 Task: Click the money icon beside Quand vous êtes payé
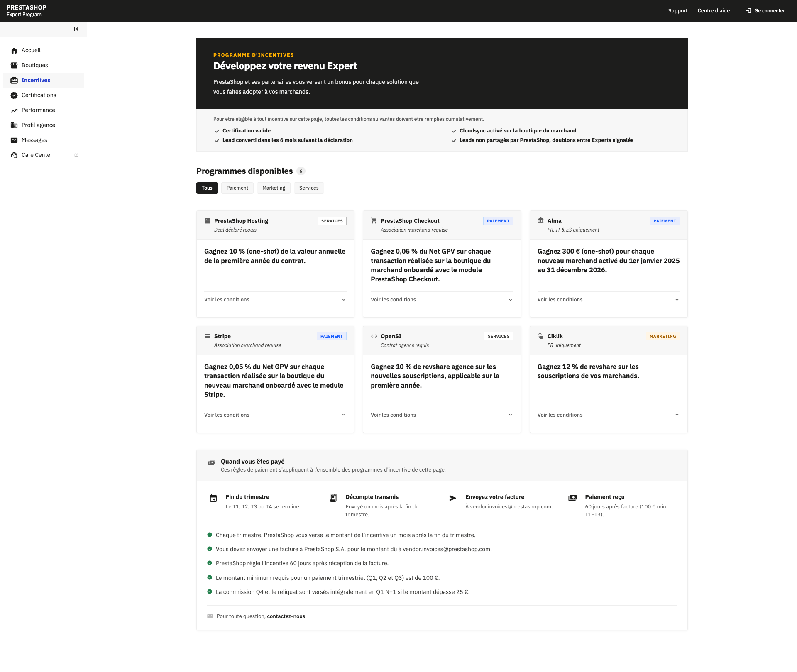pos(212,463)
